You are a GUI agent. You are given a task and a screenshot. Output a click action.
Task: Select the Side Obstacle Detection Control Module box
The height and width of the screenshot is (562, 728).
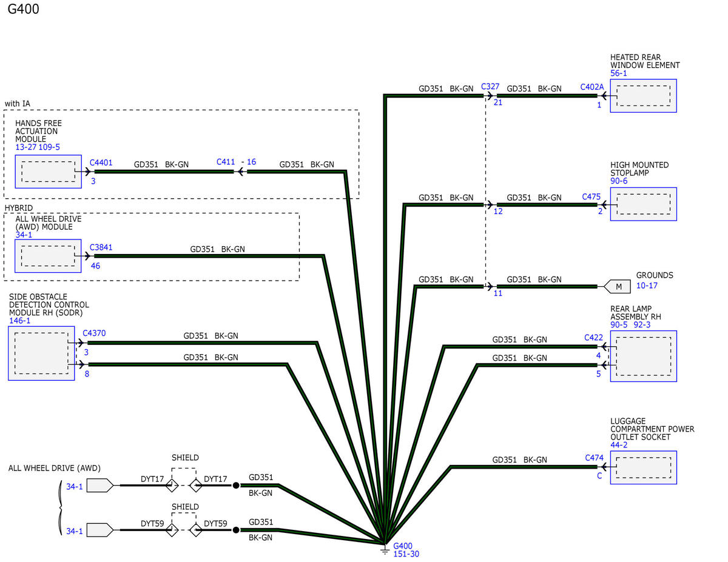[41, 353]
